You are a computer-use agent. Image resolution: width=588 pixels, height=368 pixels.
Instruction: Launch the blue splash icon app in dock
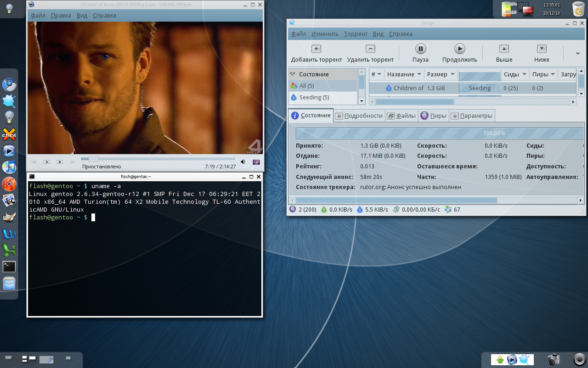[9, 101]
